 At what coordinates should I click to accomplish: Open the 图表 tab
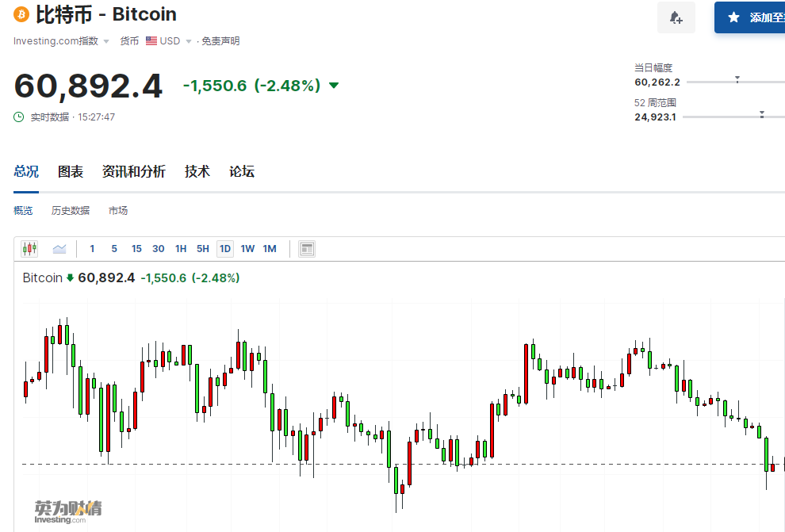(71, 171)
